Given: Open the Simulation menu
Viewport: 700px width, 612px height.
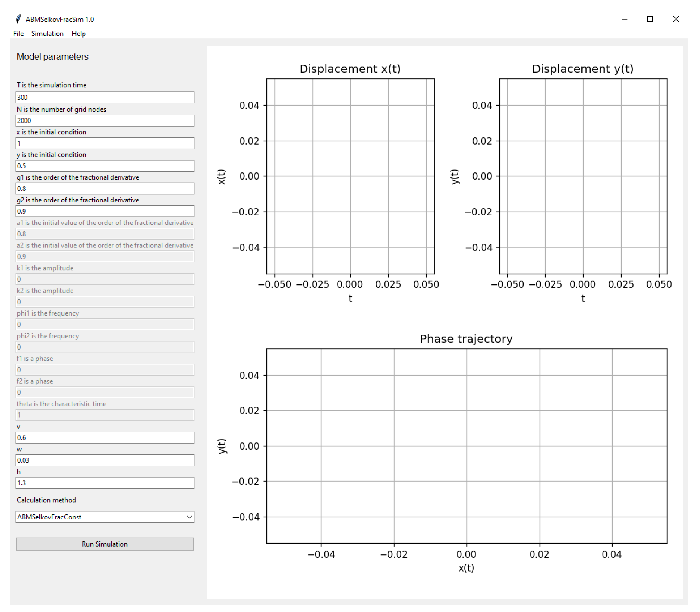Looking at the screenshot, I should point(47,34).
